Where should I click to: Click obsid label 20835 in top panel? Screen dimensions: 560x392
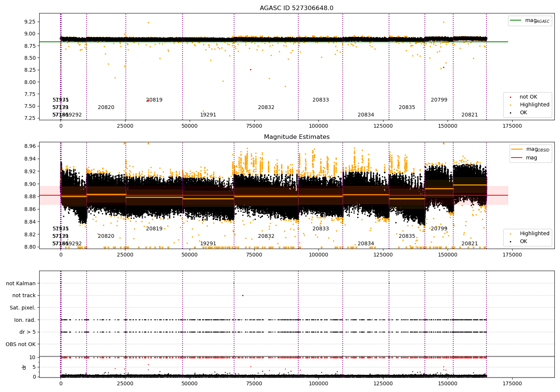(407, 108)
